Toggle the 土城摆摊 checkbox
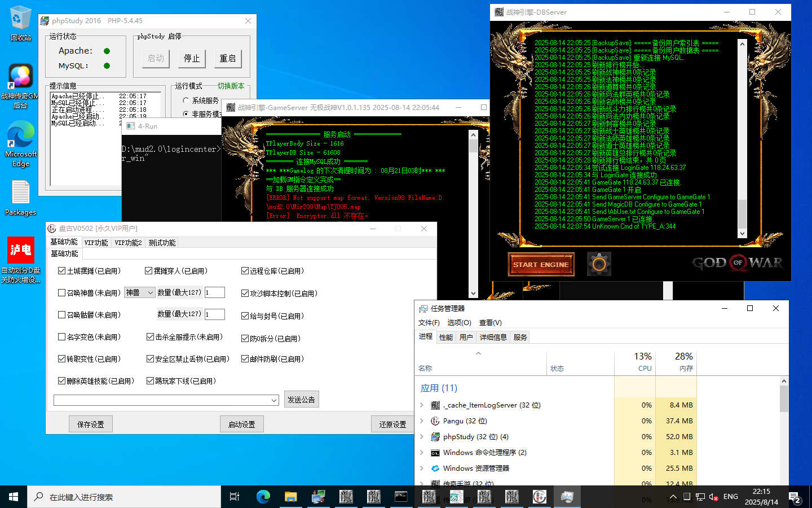 coord(61,271)
